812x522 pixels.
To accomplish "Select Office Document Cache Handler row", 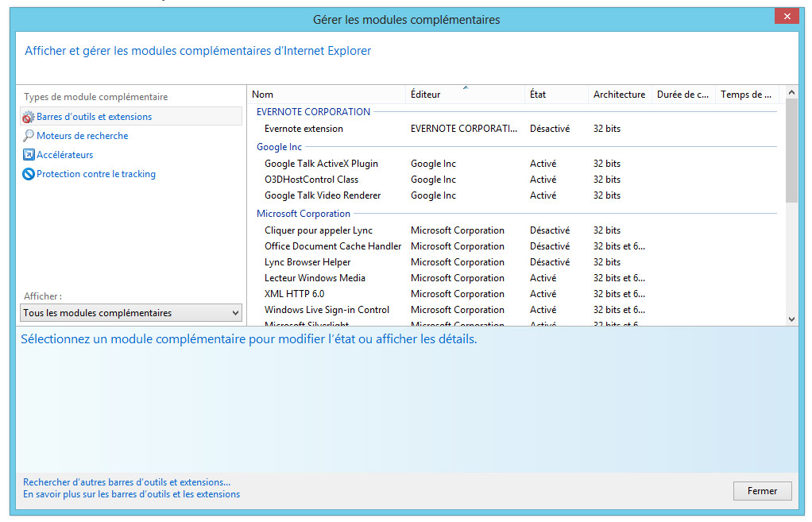I will click(516, 246).
